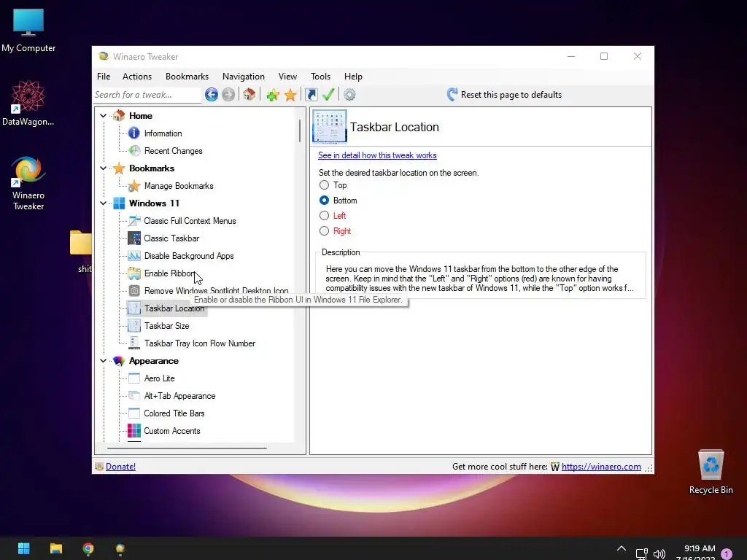Click the Taskbar Size icon
Screen dimensions: 747x560
[134, 326]
